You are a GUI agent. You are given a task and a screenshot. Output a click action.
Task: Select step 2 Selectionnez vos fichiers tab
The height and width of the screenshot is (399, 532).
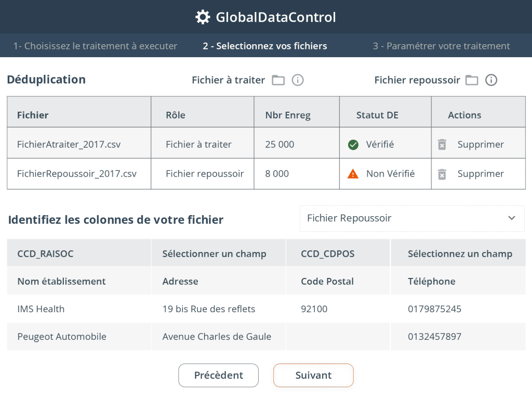[x=265, y=46]
